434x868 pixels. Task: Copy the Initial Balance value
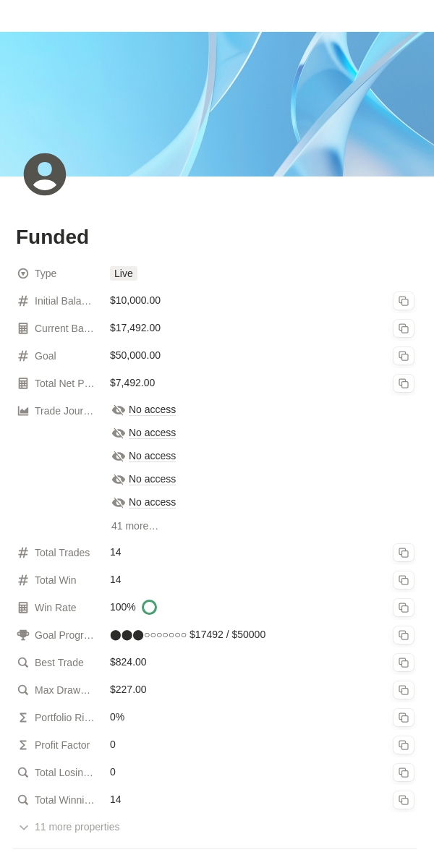(404, 301)
